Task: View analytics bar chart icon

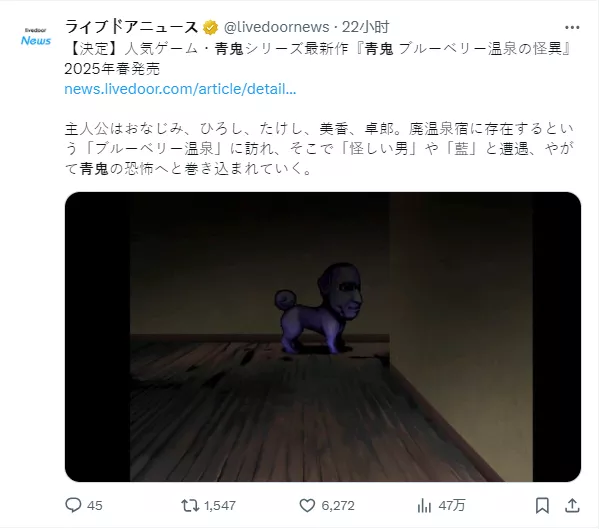Action: [424, 506]
